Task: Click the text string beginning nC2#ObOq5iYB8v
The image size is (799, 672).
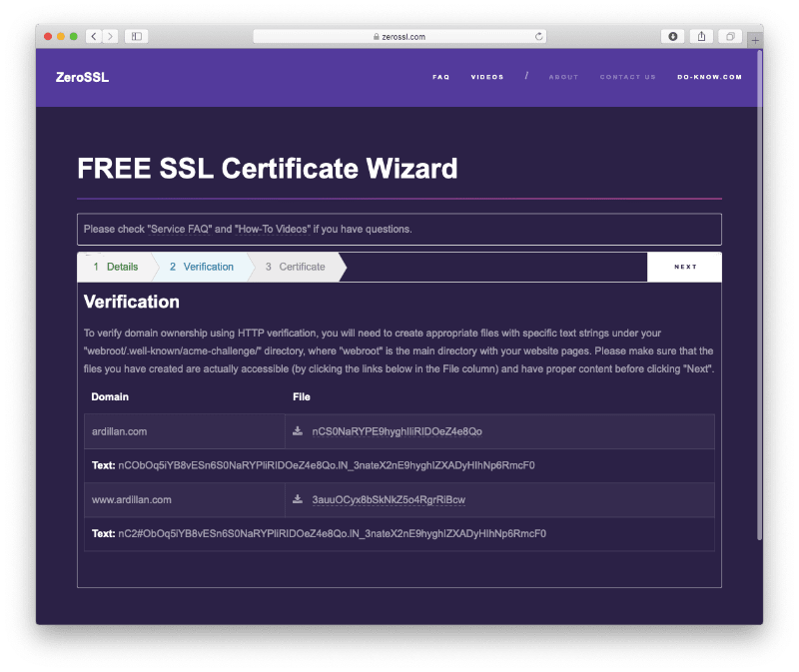Action: 332,533
